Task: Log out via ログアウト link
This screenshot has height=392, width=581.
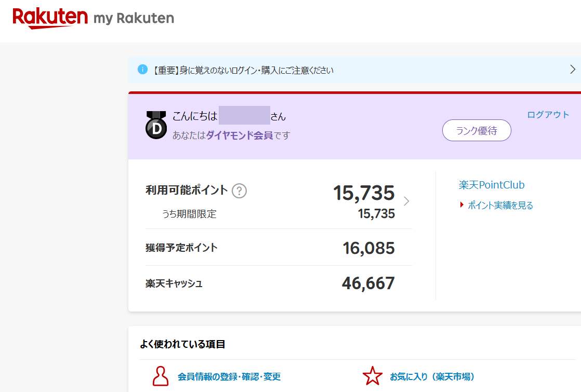Action: pyautogui.click(x=548, y=115)
